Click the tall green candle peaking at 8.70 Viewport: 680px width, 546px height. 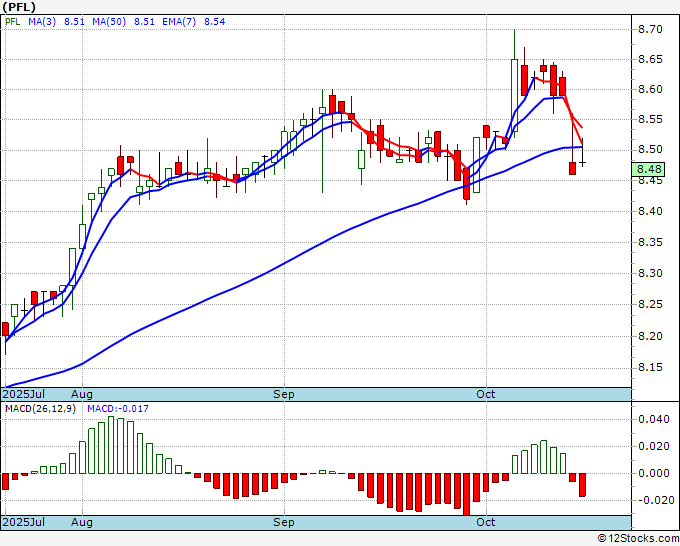point(514,95)
